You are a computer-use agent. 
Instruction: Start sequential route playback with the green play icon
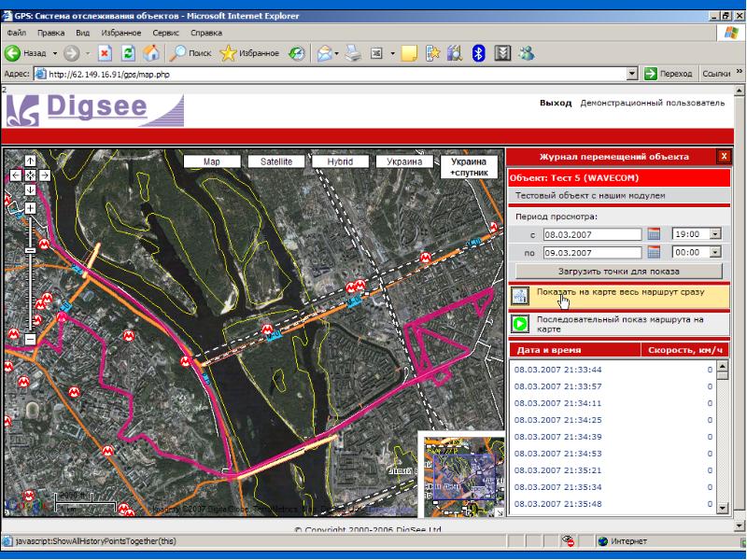click(521, 324)
